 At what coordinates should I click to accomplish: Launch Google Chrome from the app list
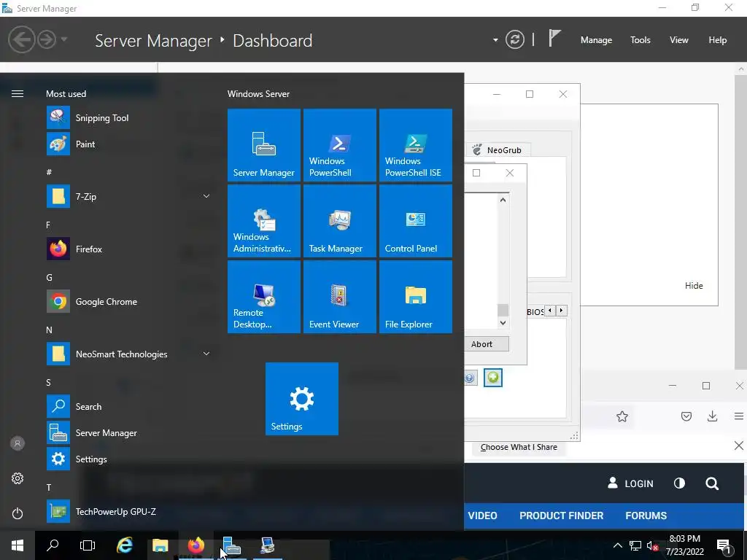(128, 301)
